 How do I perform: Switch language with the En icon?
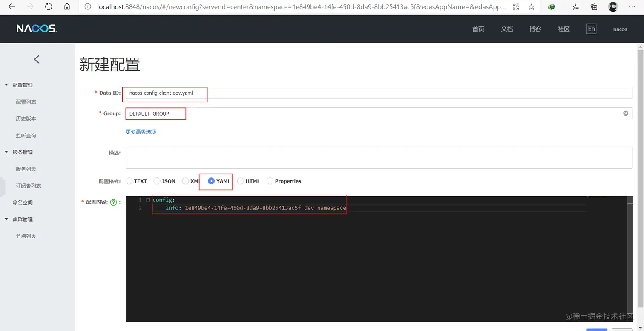pos(591,29)
